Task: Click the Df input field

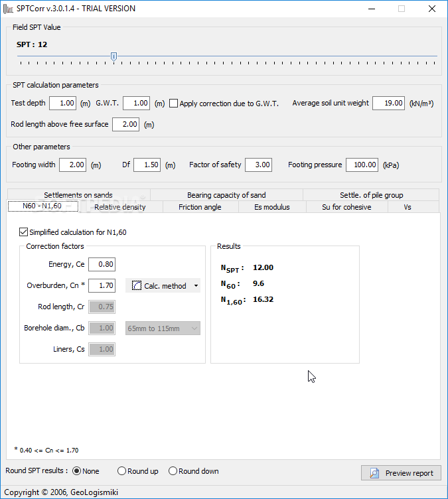Action: [147, 165]
